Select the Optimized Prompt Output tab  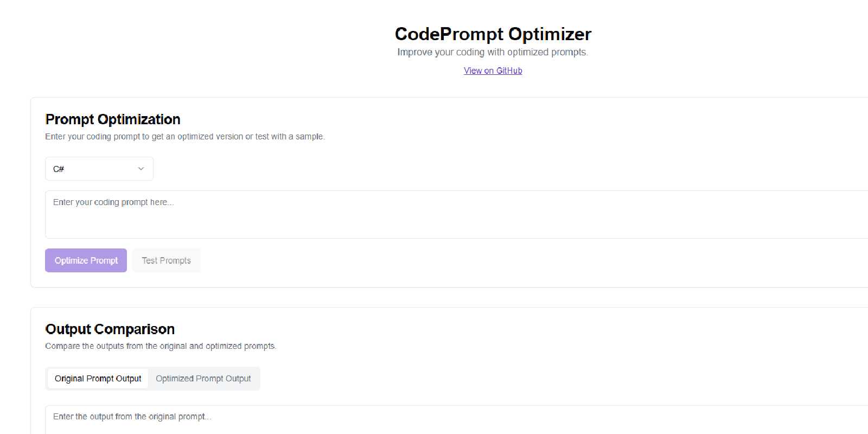(203, 379)
